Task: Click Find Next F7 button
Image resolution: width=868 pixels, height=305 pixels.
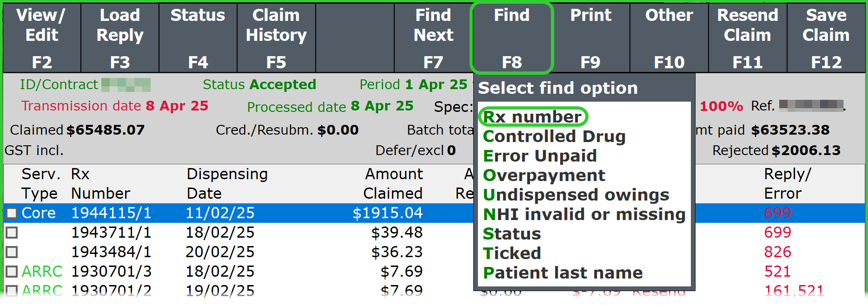Action: point(433,38)
